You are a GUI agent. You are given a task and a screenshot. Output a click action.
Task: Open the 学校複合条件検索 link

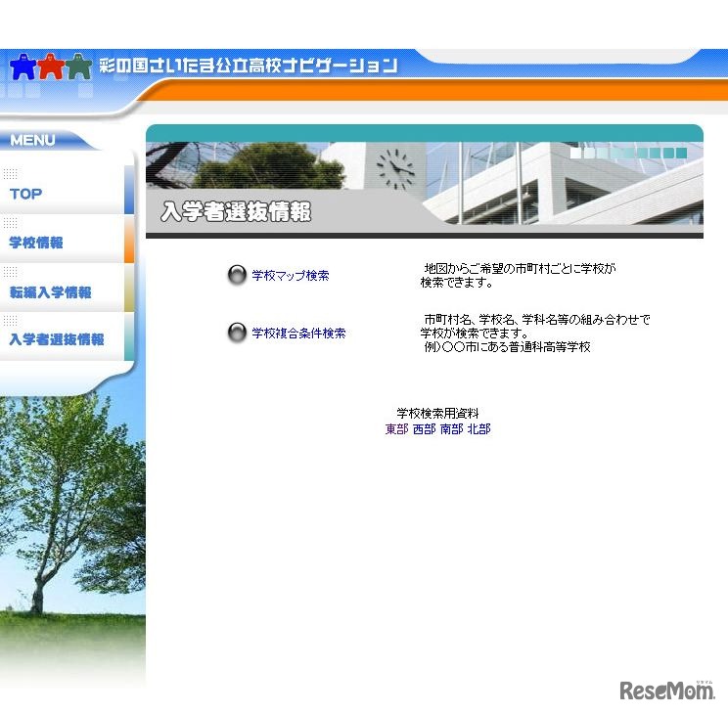pos(298,334)
